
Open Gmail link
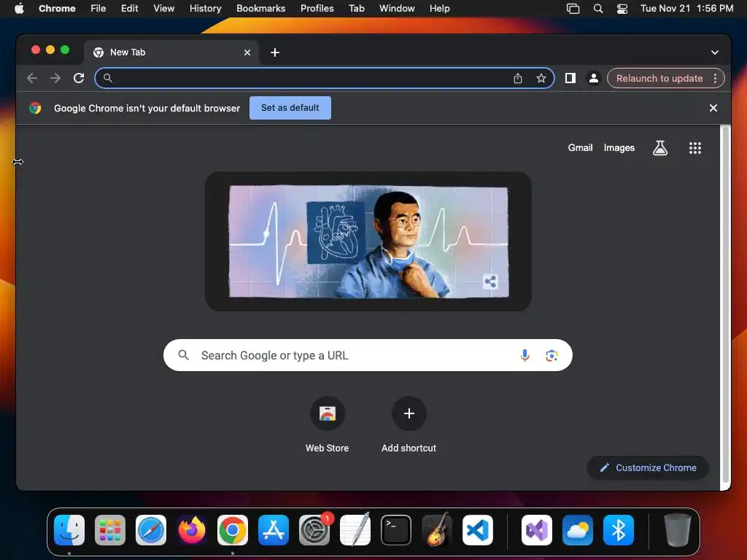tap(580, 147)
